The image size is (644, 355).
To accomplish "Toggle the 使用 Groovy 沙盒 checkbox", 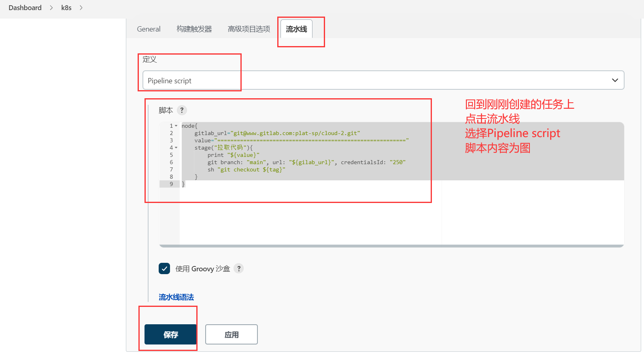I will click(164, 268).
